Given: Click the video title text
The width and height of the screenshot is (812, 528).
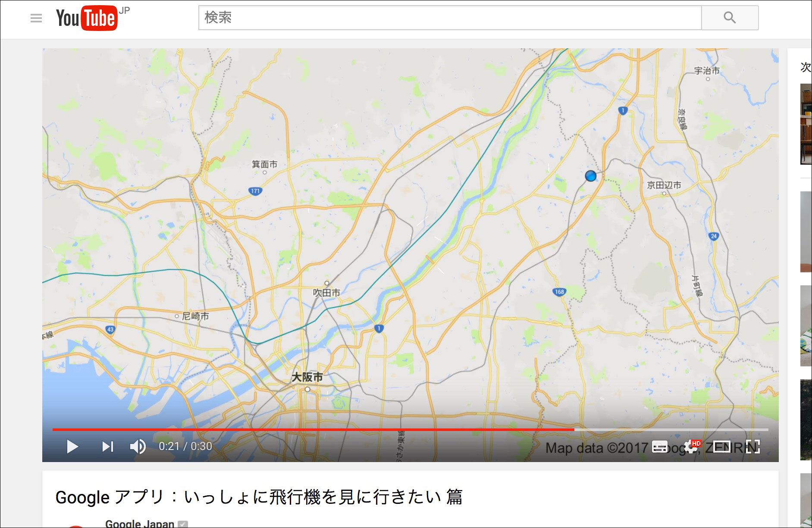Looking at the screenshot, I should [x=259, y=497].
